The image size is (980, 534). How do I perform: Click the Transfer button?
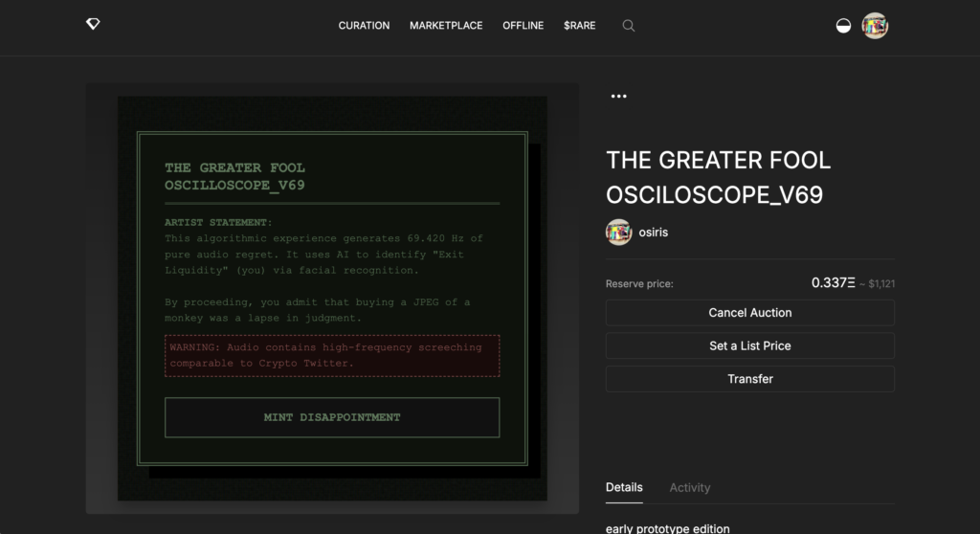tap(749, 379)
